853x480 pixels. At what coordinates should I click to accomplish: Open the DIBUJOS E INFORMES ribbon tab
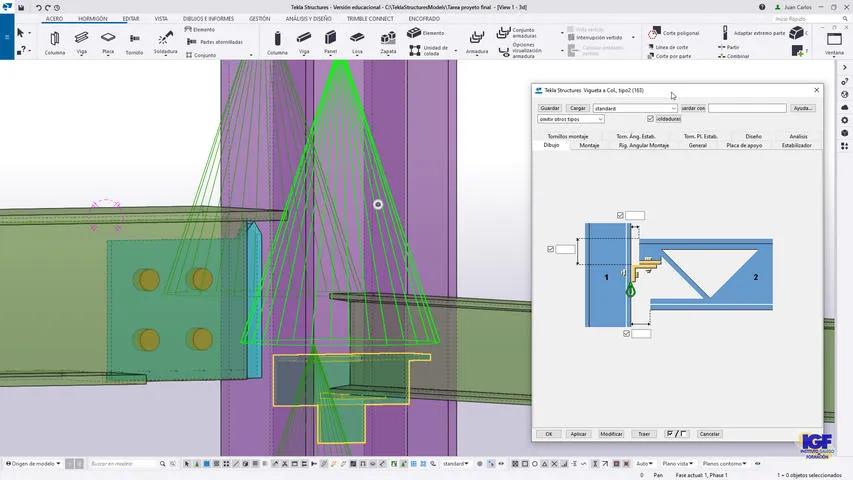(x=208, y=19)
